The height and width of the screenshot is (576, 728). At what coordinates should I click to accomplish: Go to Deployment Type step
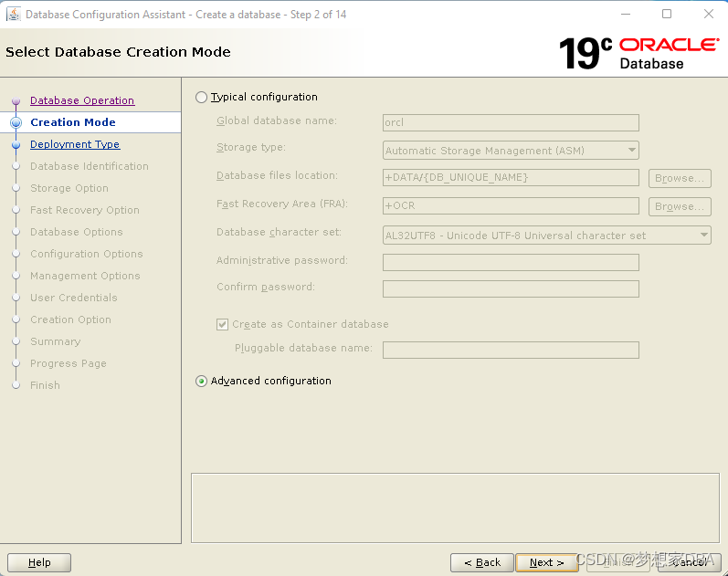(75, 144)
